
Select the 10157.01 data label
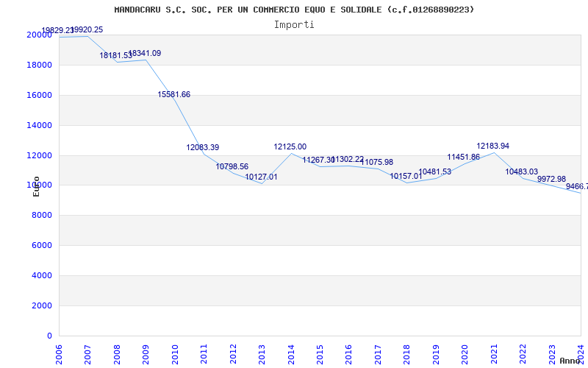pos(406,176)
